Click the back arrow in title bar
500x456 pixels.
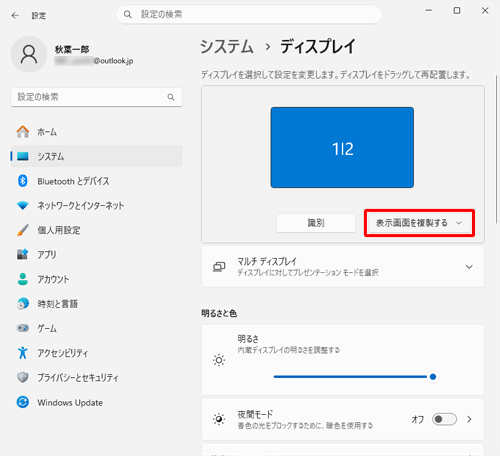[x=15, y=15]
